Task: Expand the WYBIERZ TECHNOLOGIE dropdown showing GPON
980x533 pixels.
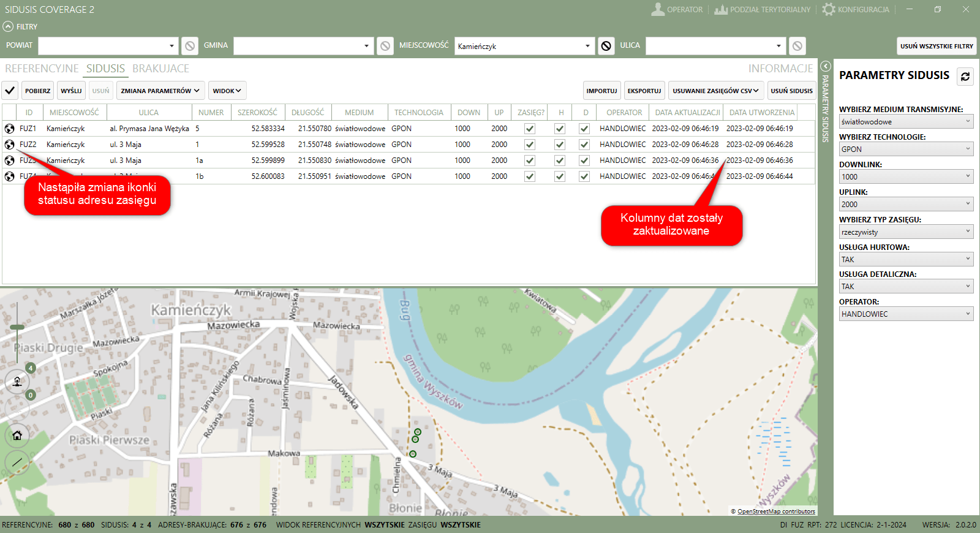Action: tap(906, 149)
